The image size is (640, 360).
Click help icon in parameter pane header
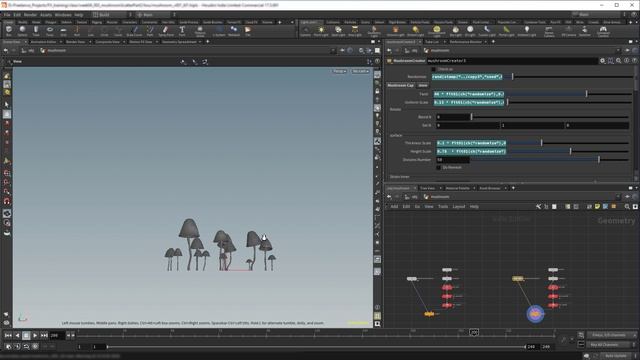634,61
